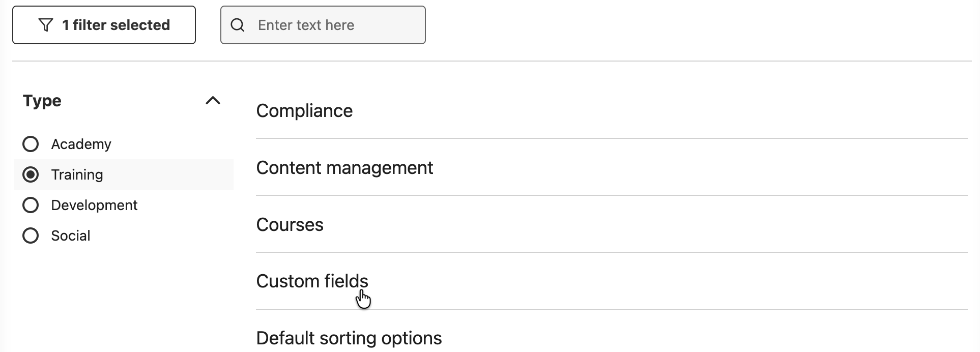Open the Content management item
The width and height of the screenshot is (980, 352).
point(344,168)
